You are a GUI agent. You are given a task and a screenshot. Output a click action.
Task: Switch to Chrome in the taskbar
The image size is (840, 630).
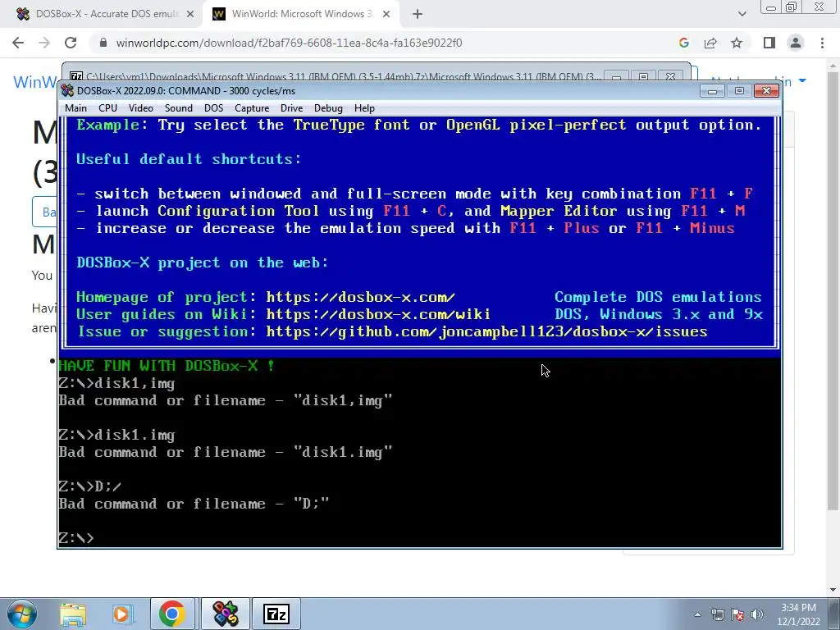click(172, 614)
